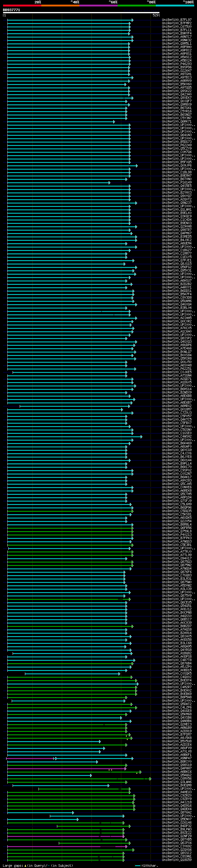Select the UniRef100_C7Z9J3 label
The image size is (197, 868).
[x=177, y=413]
